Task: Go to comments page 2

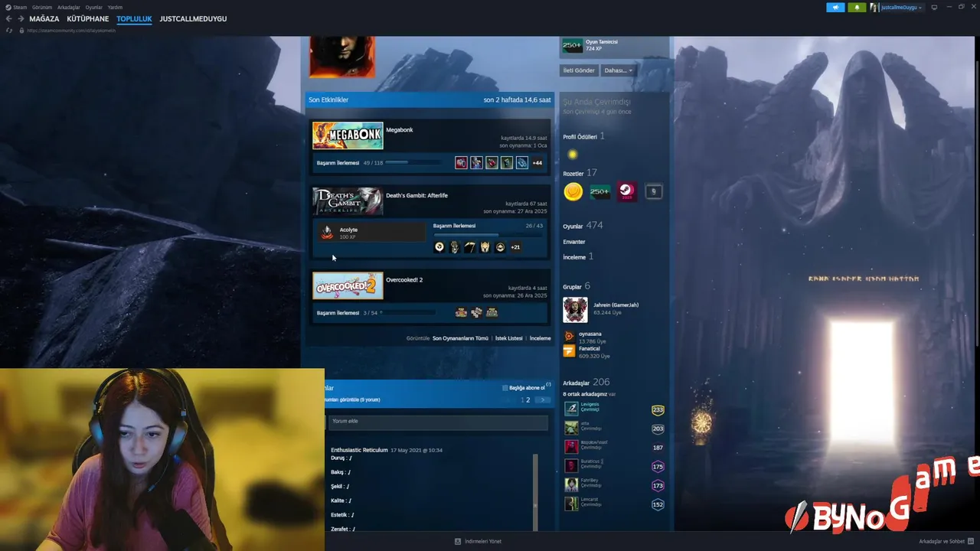Action: (528, 400)
